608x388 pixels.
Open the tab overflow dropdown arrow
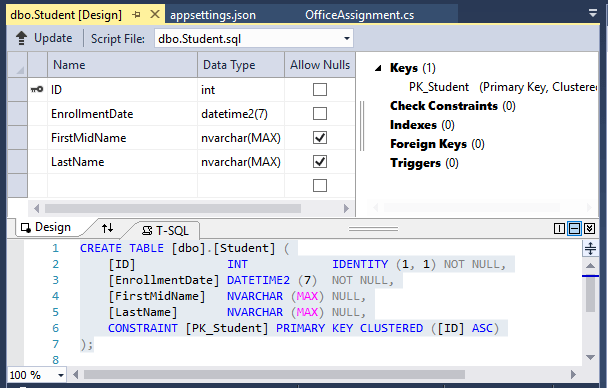click(592, 13)
